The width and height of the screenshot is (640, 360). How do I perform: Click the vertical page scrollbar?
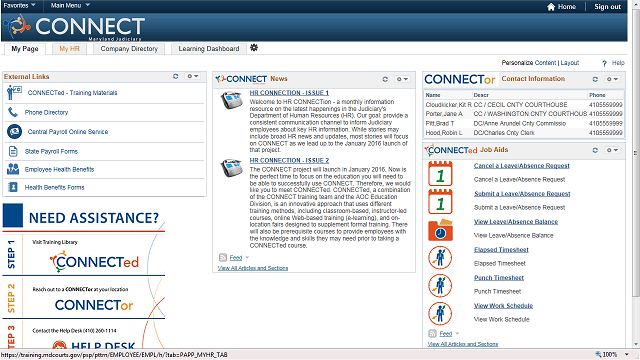[x=635, y=153]
